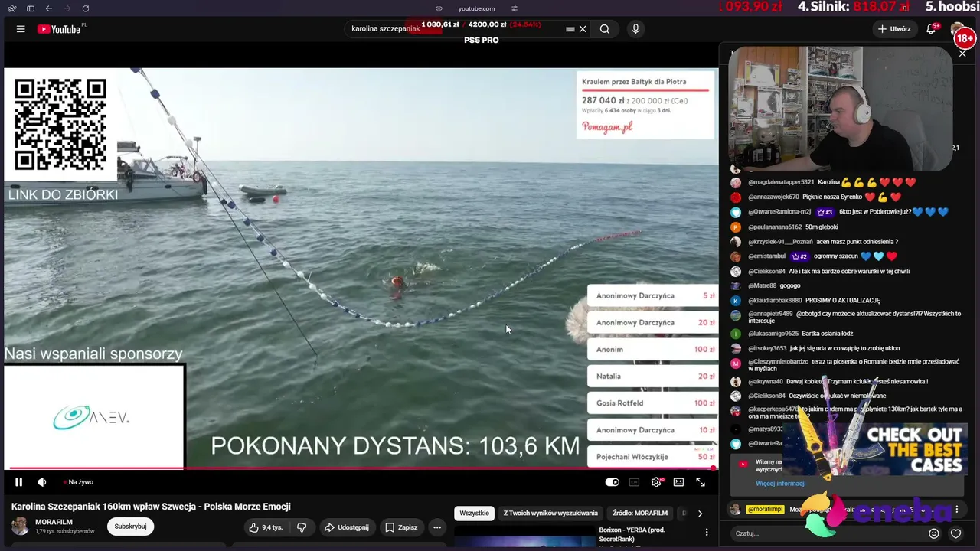Click the Pomagam.pl fundraiser overlay
This screenshot has width=980, height=551.
pos(645,105)
